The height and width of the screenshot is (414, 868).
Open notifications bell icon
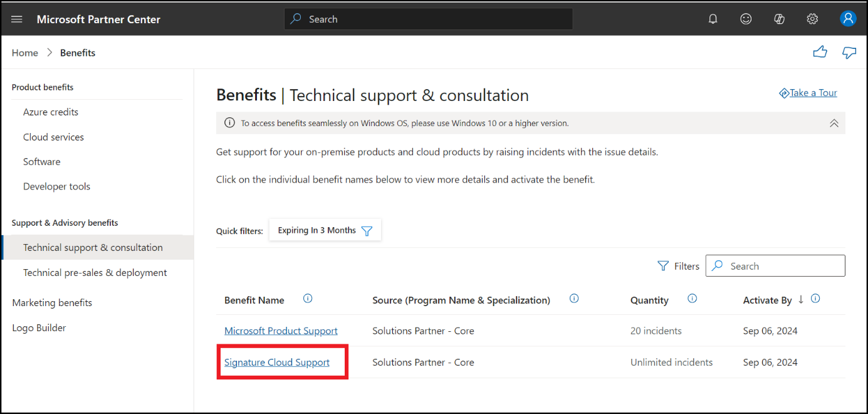(713, 19)
